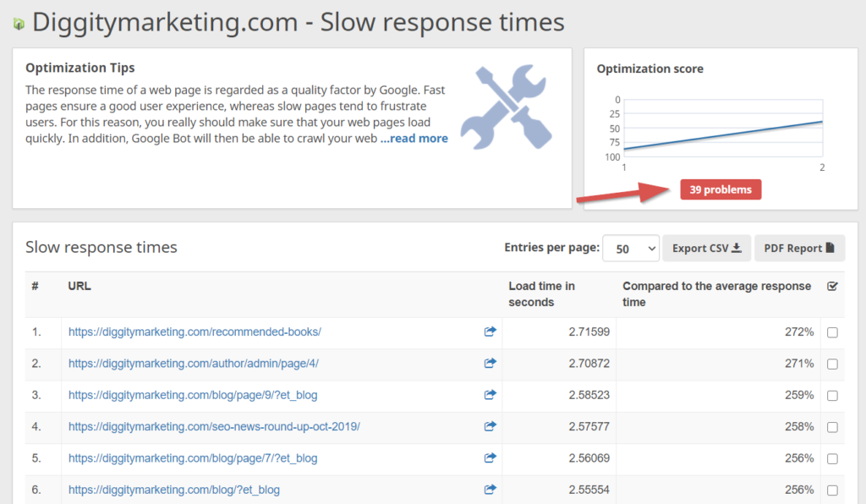Open the seo-news-round-up-oct-2019 URL link
This screenshot has height=504, width=866.
click(214, 426)
